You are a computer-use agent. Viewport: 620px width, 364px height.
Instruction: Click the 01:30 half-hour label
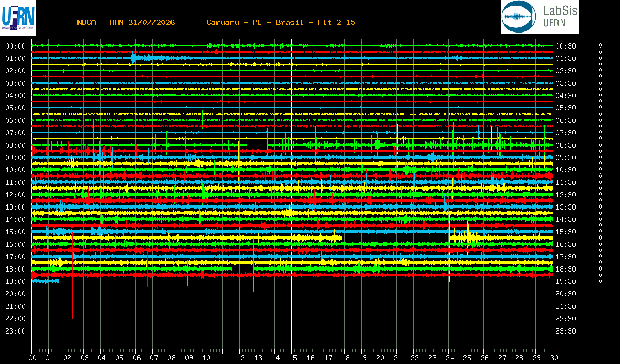[566, 58]
